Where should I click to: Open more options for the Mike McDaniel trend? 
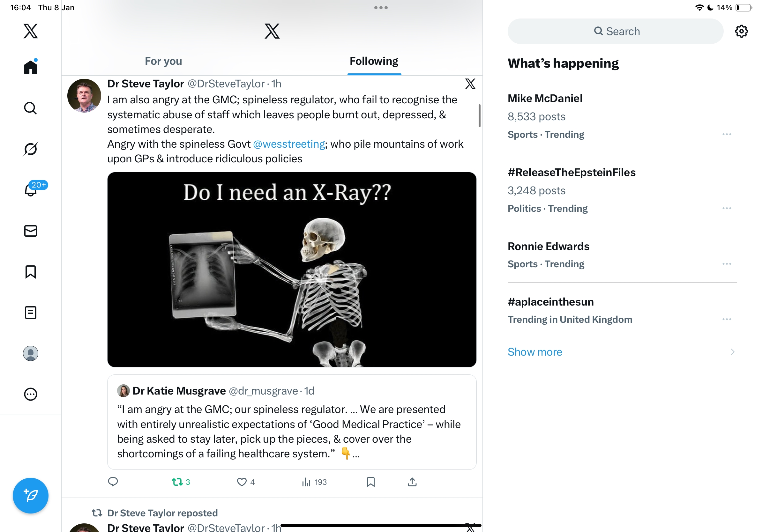pyautogui.click(x=727, y=134)
